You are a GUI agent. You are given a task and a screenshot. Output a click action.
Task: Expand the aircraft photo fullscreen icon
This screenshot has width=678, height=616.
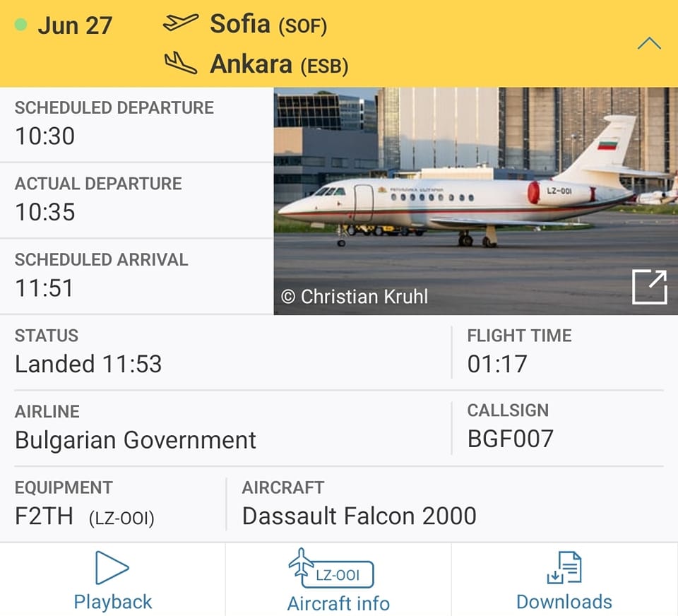[x=649, y=287]
